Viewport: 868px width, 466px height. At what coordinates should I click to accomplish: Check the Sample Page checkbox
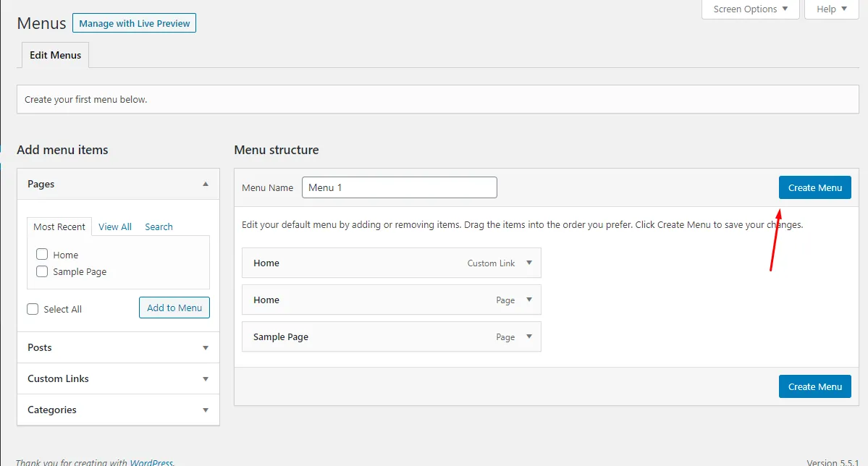tap(42, 272)
